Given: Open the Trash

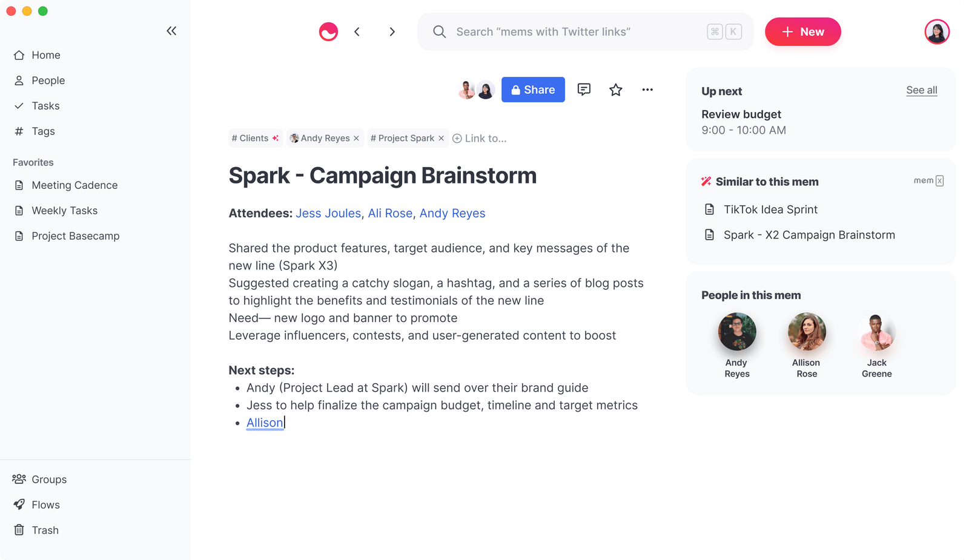Looking at the screenshot, I should pyautogui.click(x=45, y=530).
